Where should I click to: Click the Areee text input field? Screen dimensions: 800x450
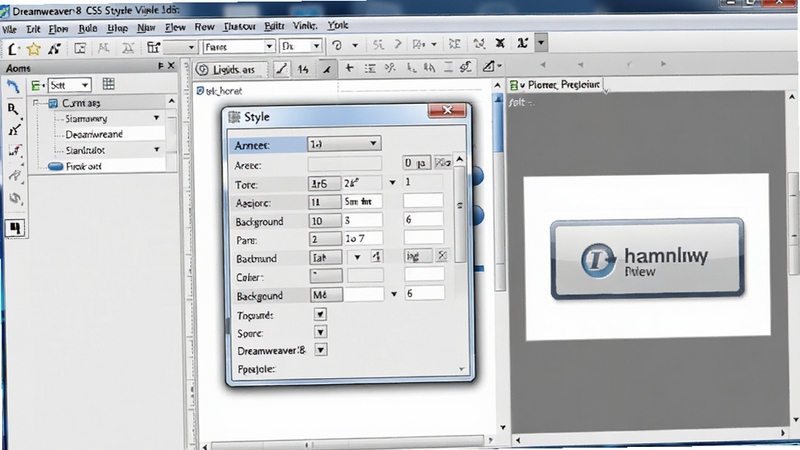[x=344, y=164]
